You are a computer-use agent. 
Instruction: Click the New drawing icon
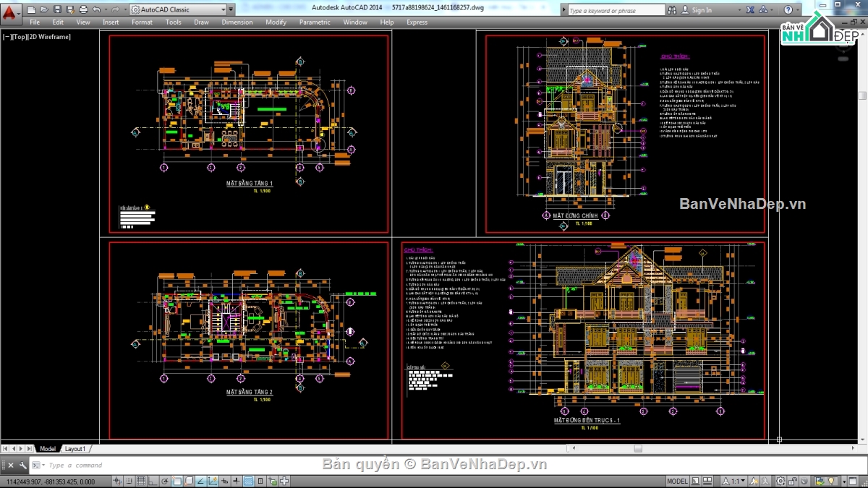coord(31,10)
